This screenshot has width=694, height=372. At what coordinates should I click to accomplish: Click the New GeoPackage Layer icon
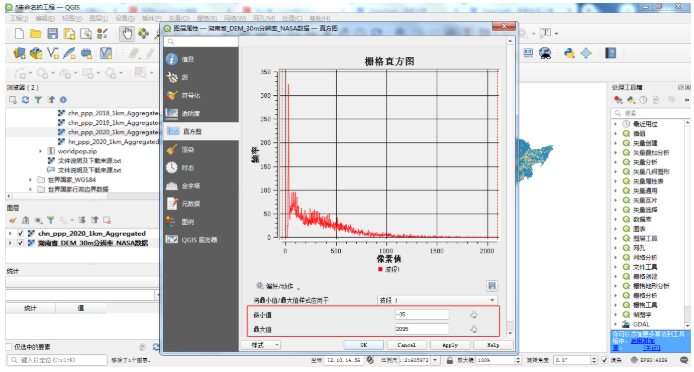[36, 54]
